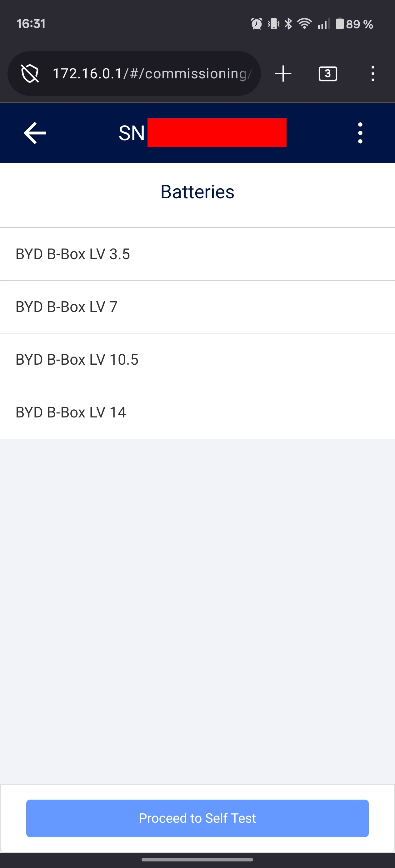Tap the battery indicator icon

click(340, 24)
